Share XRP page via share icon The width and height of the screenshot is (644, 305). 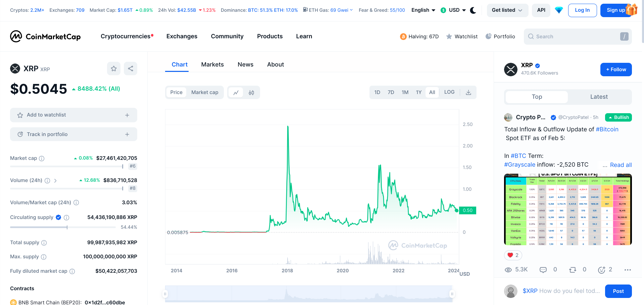coord(131,69)
